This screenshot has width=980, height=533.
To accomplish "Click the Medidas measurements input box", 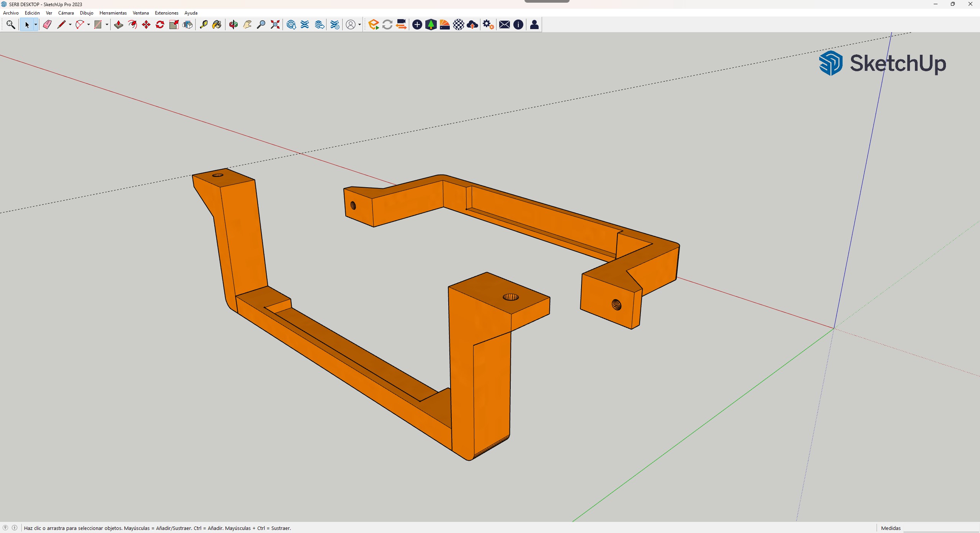I will pos(941,528).
